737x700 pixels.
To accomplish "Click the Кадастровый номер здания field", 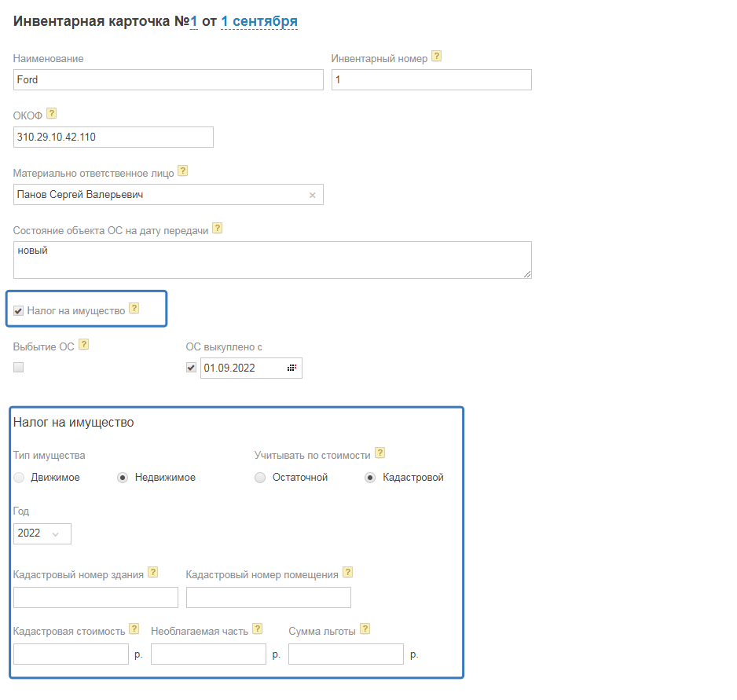I will (x=96, y=597).
